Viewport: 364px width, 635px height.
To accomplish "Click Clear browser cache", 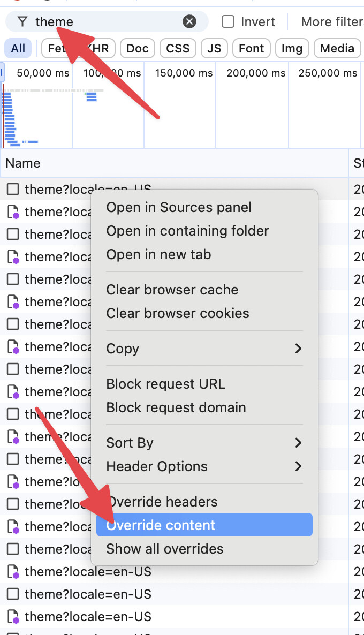I will pos(172,290).
